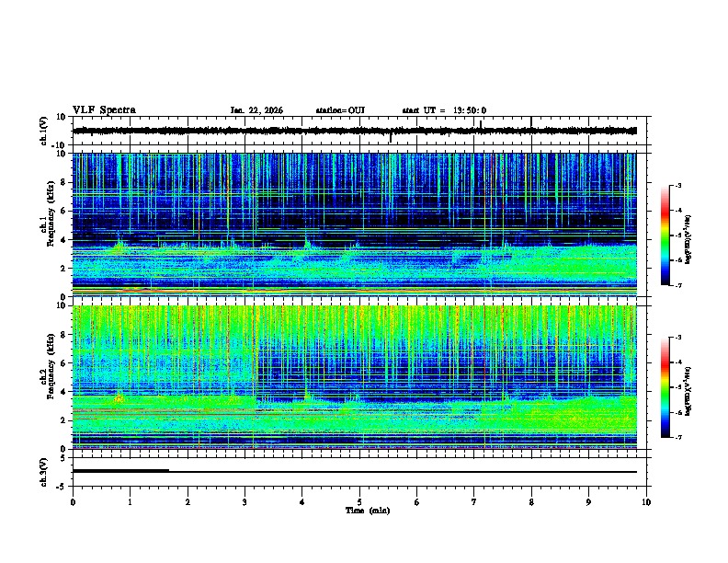Click the "-3" value on ch.2 colorbar
The width and height of the screenshot is (728, 563).
[678, 338]
